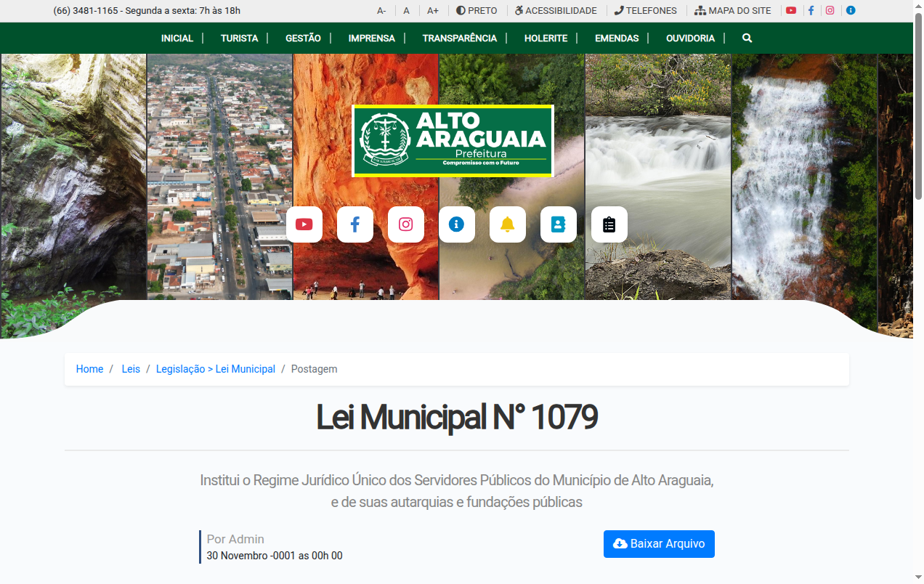The image size is (924, 584).
Task: Open TURISTA menu item
Action: (x=240, y=38)
